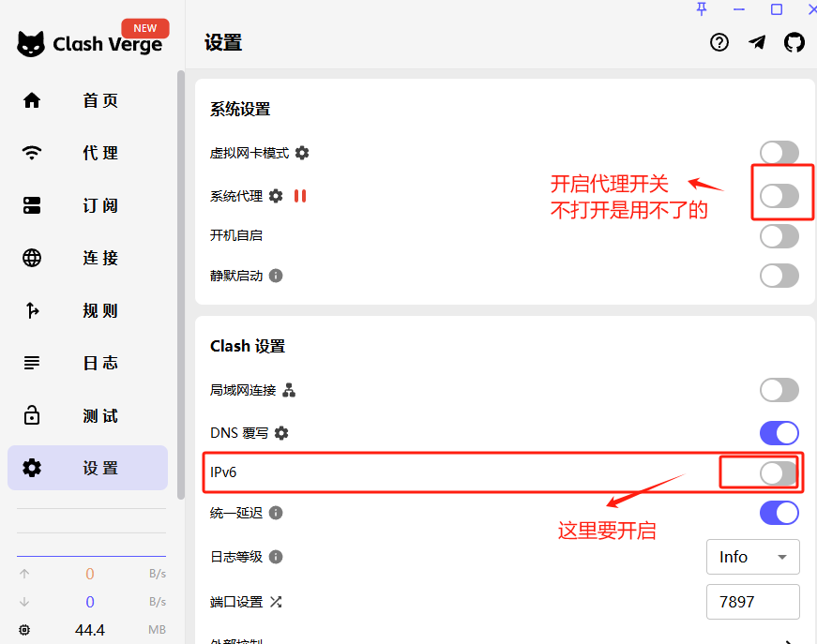
Task: Disable the unified delay toggle
Action: point(779,513)
